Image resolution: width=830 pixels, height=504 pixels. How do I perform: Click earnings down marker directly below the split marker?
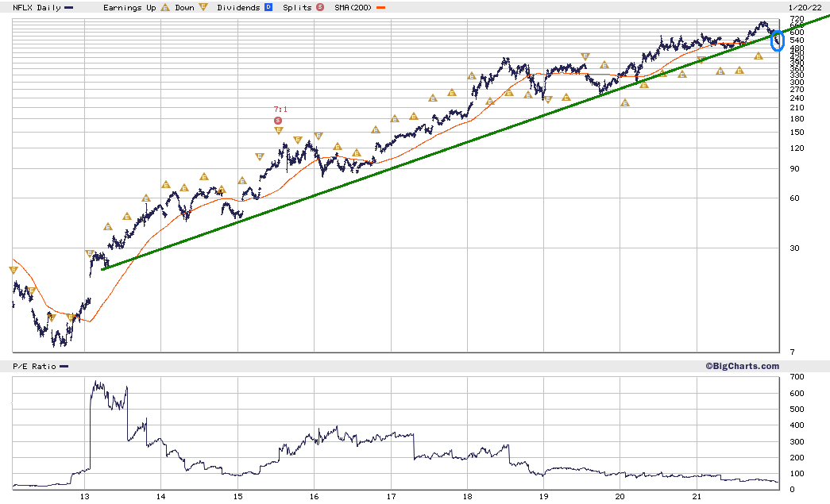(279, 130)
